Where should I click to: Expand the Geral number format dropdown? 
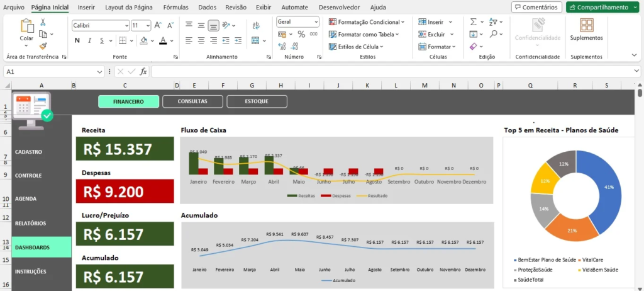pyautogui.click(x=297, y=21)
